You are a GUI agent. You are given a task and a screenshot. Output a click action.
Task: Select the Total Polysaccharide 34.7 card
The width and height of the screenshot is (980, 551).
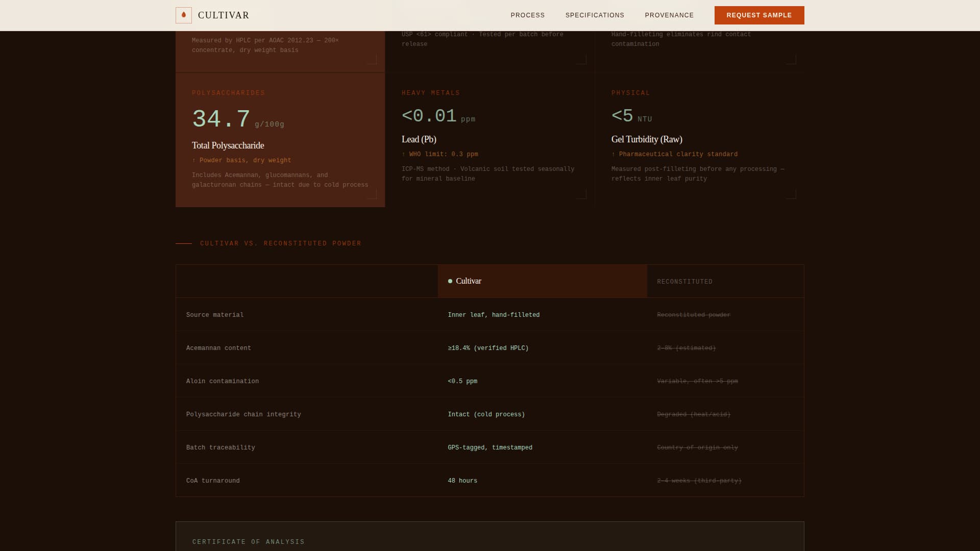[280, 140]
